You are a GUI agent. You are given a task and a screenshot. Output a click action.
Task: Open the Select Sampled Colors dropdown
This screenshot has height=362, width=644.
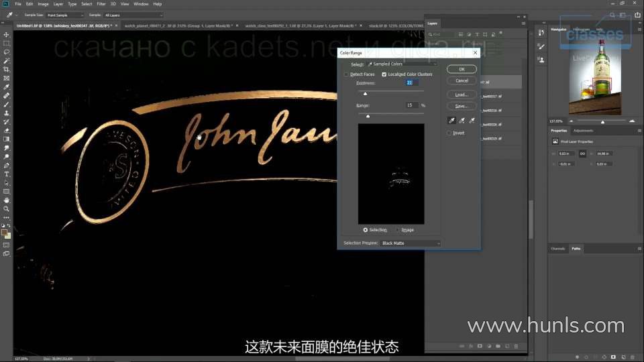tap(402, 64)
